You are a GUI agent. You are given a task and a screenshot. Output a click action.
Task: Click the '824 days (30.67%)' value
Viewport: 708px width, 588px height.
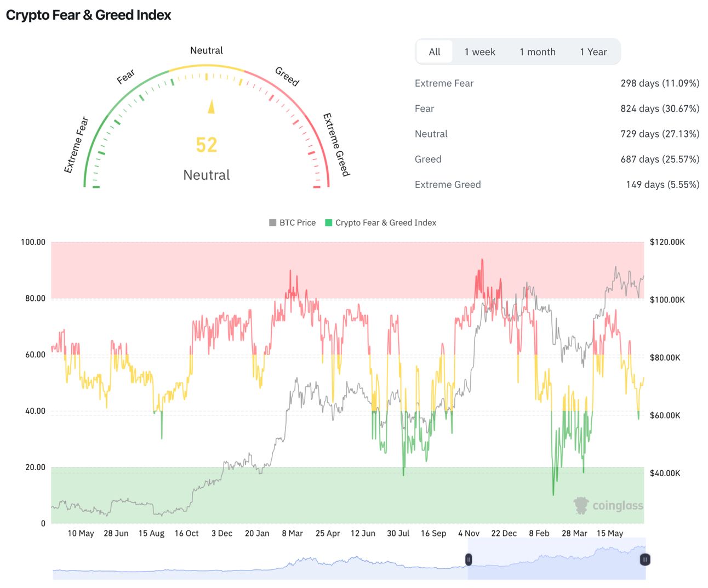click(660, 109)
